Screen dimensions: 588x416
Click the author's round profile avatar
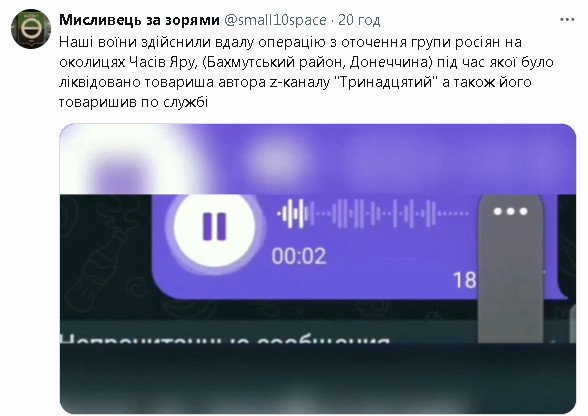[31, 29]
